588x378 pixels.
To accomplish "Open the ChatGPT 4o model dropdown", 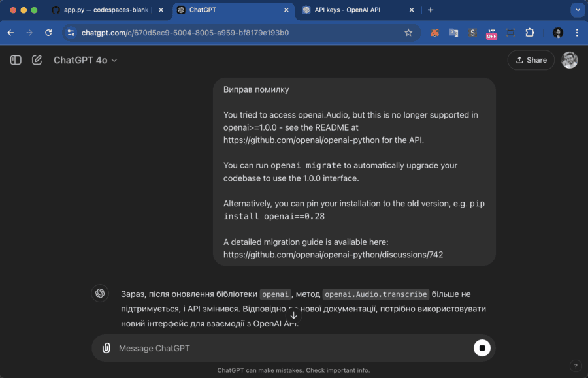I will point(85,60).
